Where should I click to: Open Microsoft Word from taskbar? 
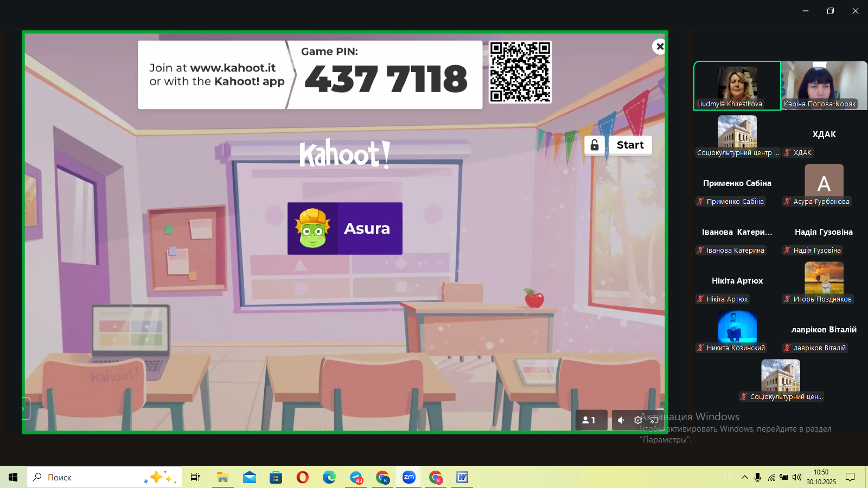(x=462, y=477)
